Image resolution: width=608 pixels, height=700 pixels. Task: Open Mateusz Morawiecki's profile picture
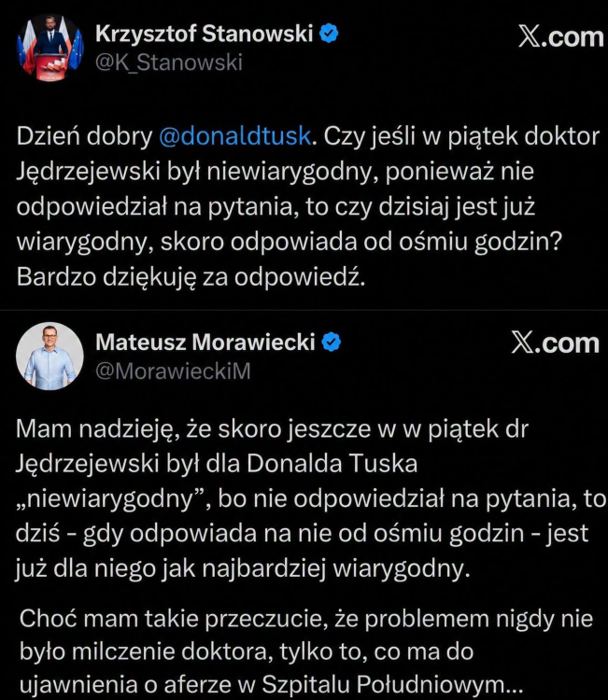pyautogui.click(x=49, y=356)
